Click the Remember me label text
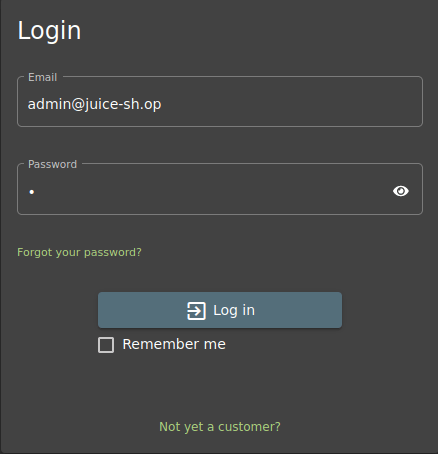This screenshot has width=438, height=454. point(174,344)
